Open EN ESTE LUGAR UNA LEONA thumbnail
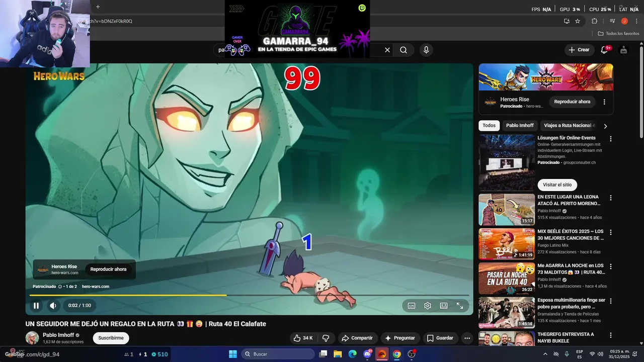644x362 pixels. pyautogui.click(x=507, y=210)
